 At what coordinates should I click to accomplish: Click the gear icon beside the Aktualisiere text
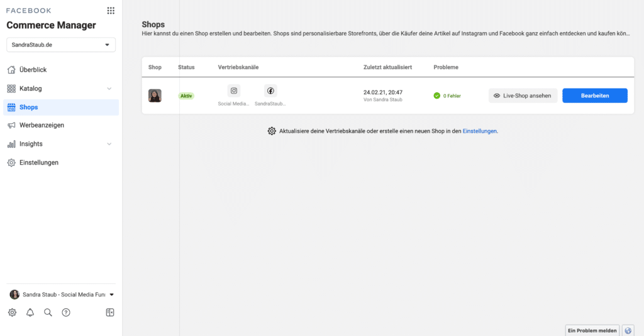tap(272, 131)
